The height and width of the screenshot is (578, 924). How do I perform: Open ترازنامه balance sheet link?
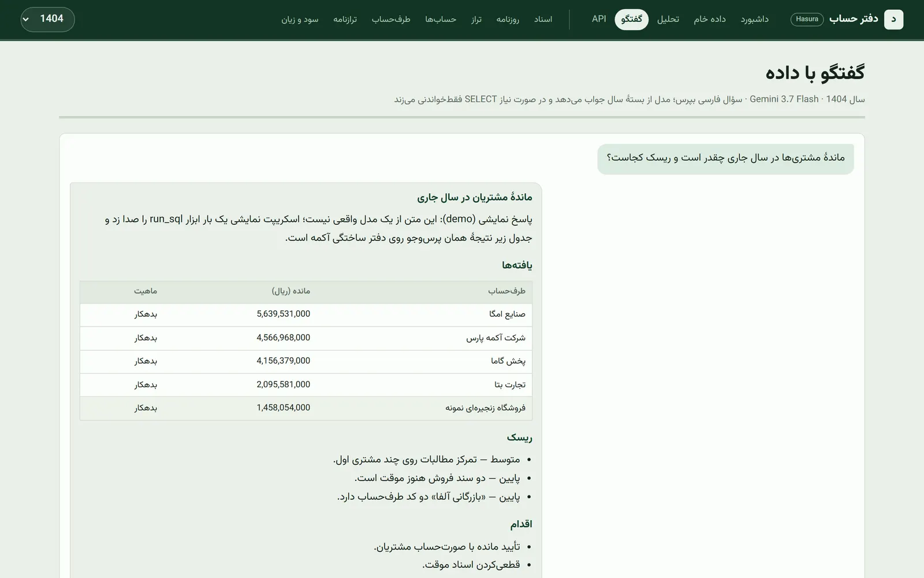pos(345,19)
